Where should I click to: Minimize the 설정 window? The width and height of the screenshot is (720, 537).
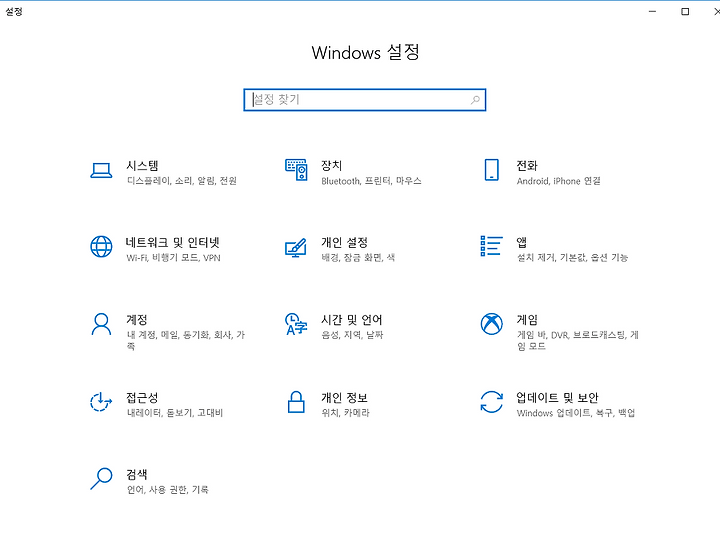pos(652,11)
